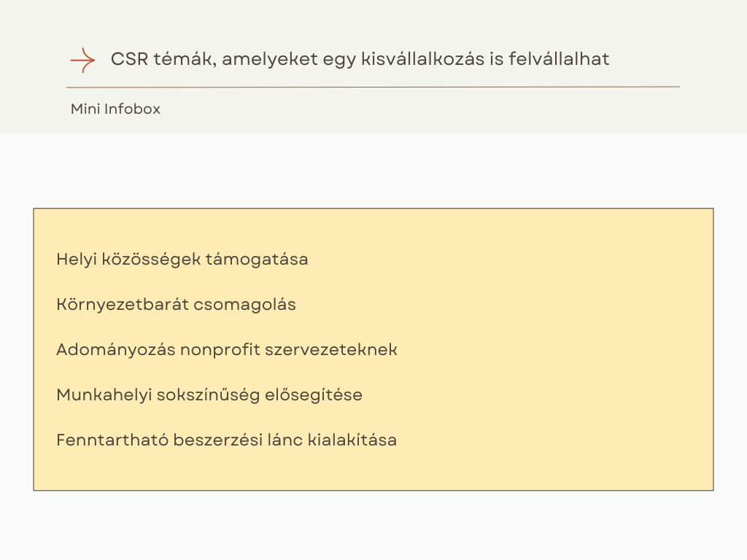Click the word "Környezetbarát" in the list
The height and width of the screenshot is (560, 747).
pos(122,305)
